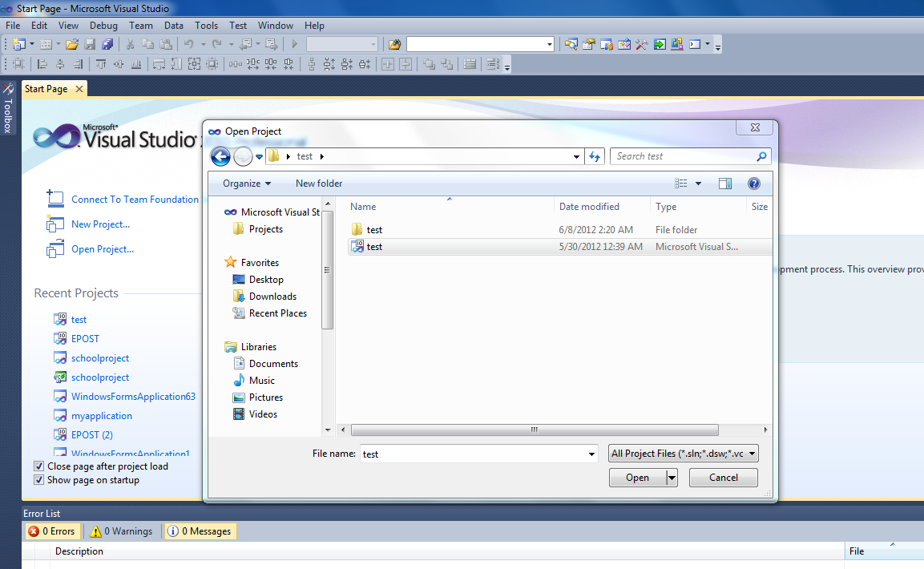Screen dimensions: 924x569
Task: Open the New Project toolbar dropdown arrow
Action: (x=32, y=44)
